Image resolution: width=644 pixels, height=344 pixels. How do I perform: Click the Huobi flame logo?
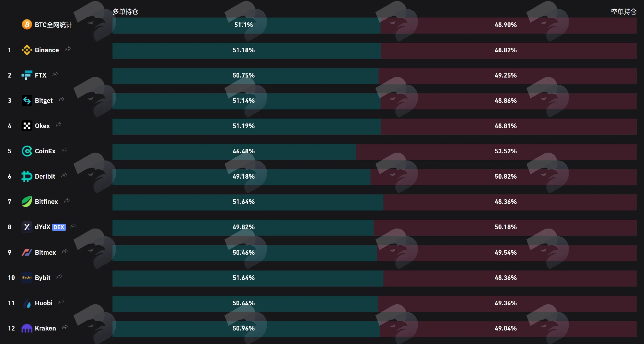click(27, 303)
